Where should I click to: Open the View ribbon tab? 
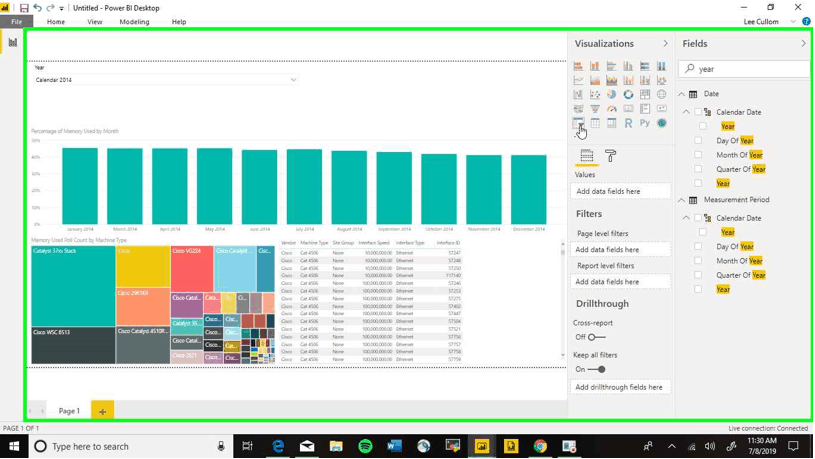click(95, 22)
